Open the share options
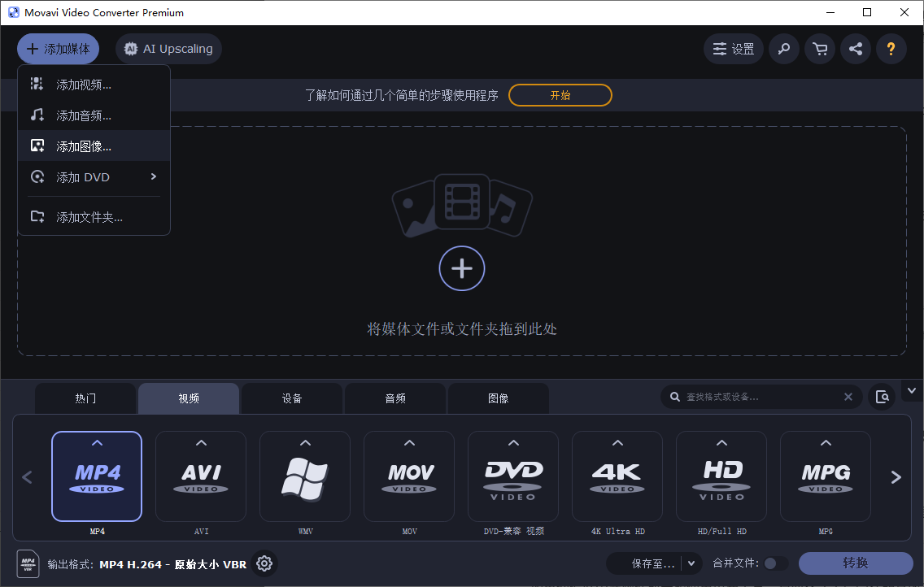The height and width of the screenshot is (587, 924). coord(856,49)
